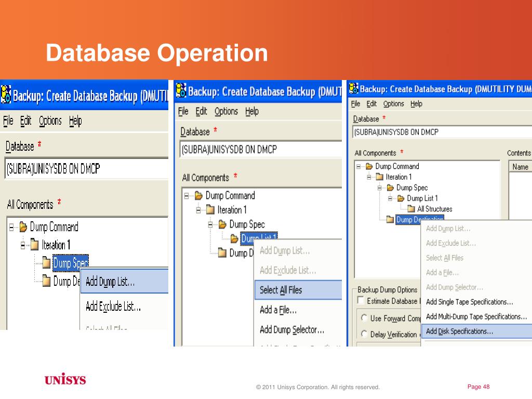Collapse the Dump Command node in the left window
The width and height of the screenshot is (532, 399).
[x=11, y=227]
